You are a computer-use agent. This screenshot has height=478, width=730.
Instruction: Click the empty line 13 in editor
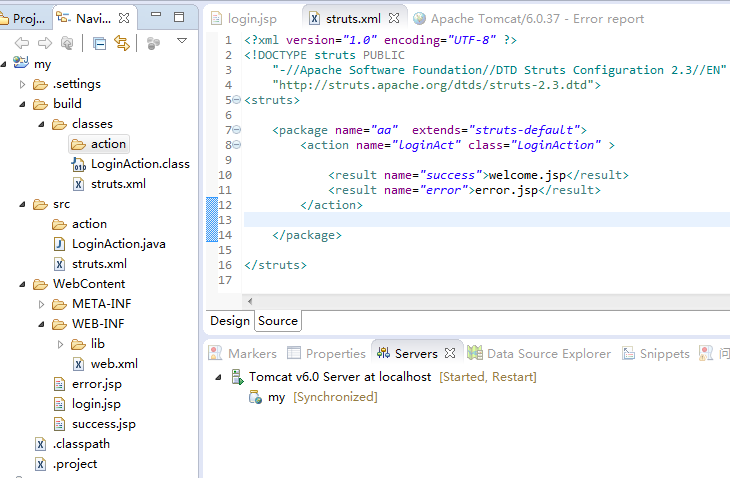pos(487,220)
